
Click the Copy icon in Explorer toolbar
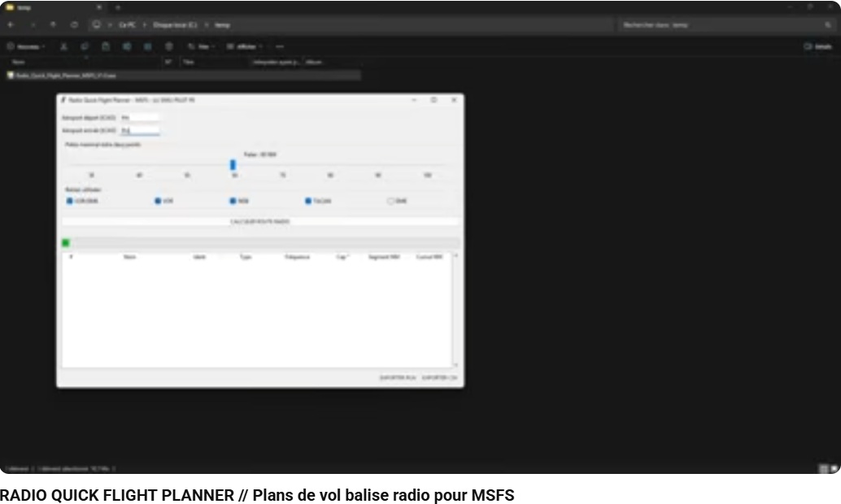pyautogui.click(x=85, y=46)
